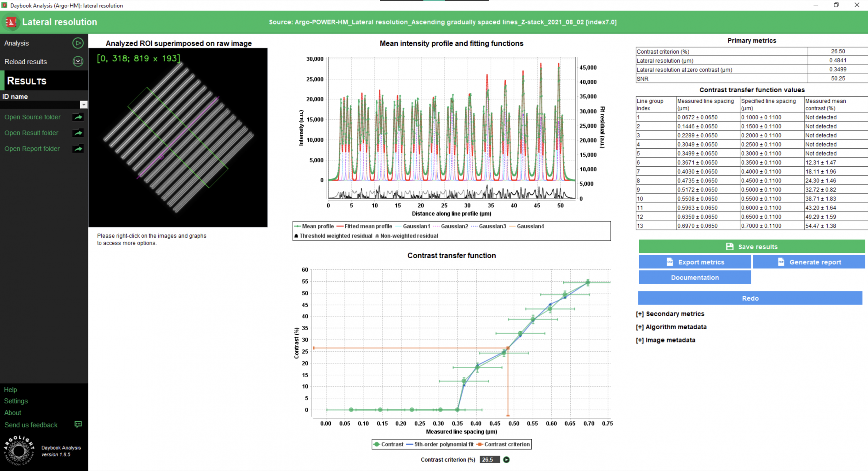
Task: Click the analyzed ROI raw image
Action: (178, 137)
